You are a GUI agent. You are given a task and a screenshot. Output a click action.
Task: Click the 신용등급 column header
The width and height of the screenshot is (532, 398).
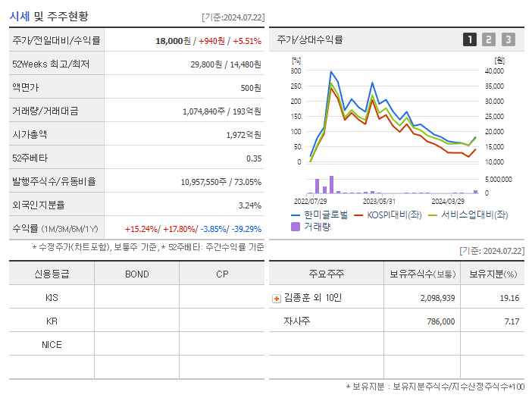point(52,274)
